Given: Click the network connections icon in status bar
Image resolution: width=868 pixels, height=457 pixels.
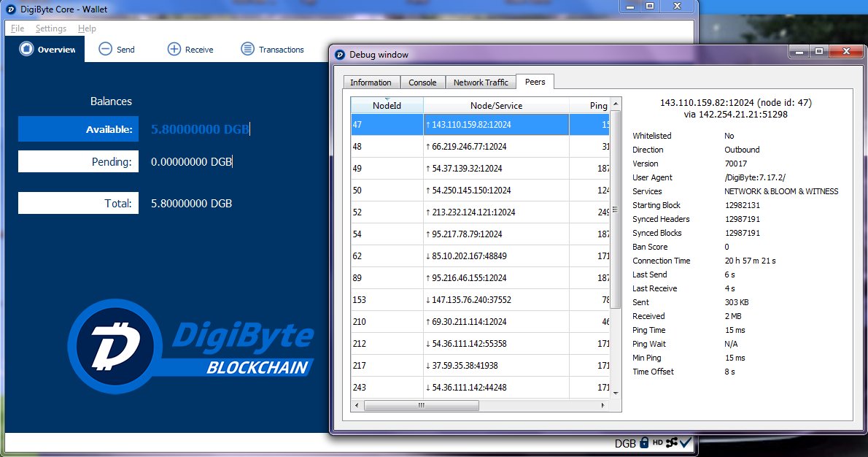Looking at the screenshot, I should tap(672, 442).
